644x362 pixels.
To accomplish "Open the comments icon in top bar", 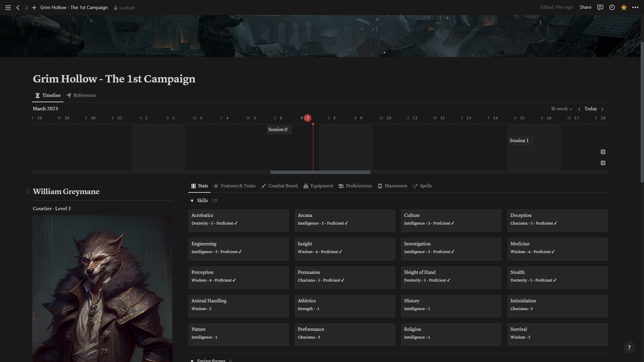I will point(600,7).
